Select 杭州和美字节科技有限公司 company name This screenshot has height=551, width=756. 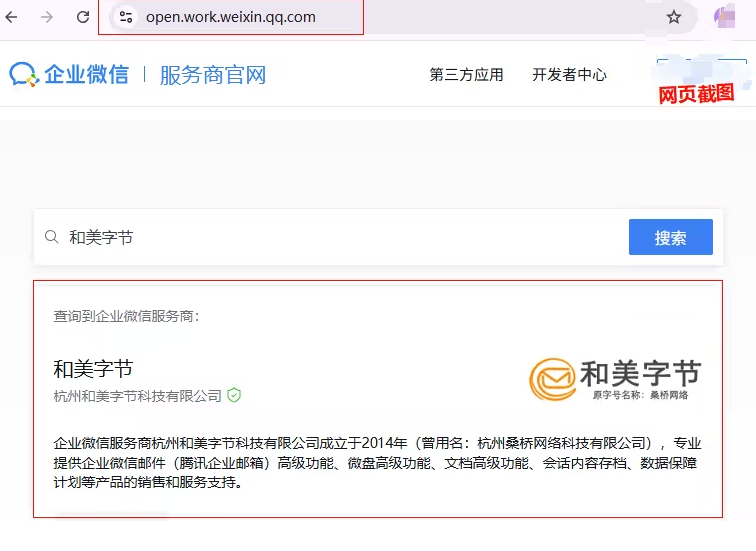138,396
